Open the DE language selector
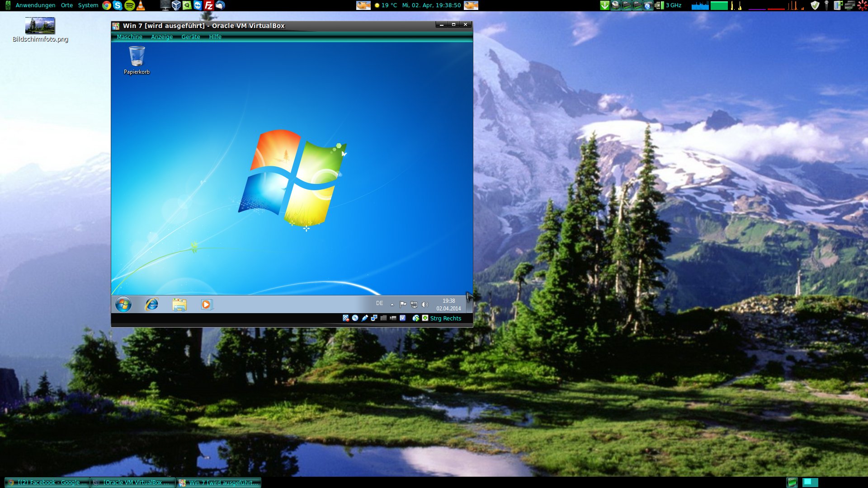Screen dimensions: 868x488 pos(379,304)
